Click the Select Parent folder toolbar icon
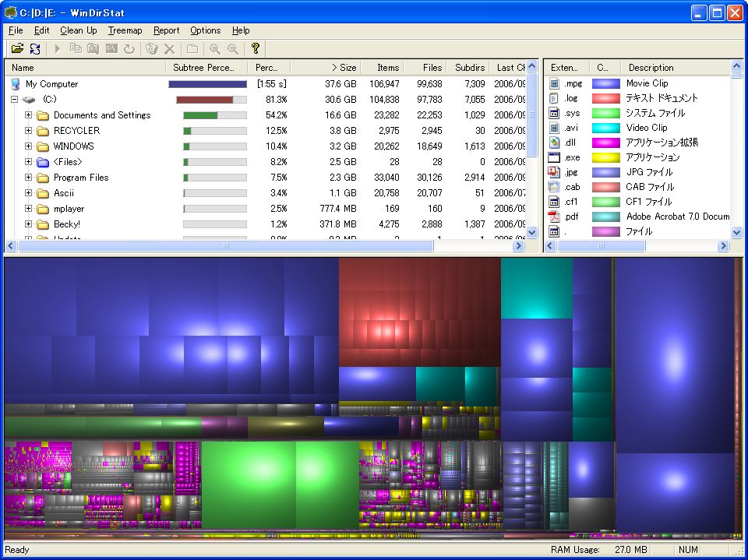The width and height of the screenshot is (748, 560). [x=192, y=48]
